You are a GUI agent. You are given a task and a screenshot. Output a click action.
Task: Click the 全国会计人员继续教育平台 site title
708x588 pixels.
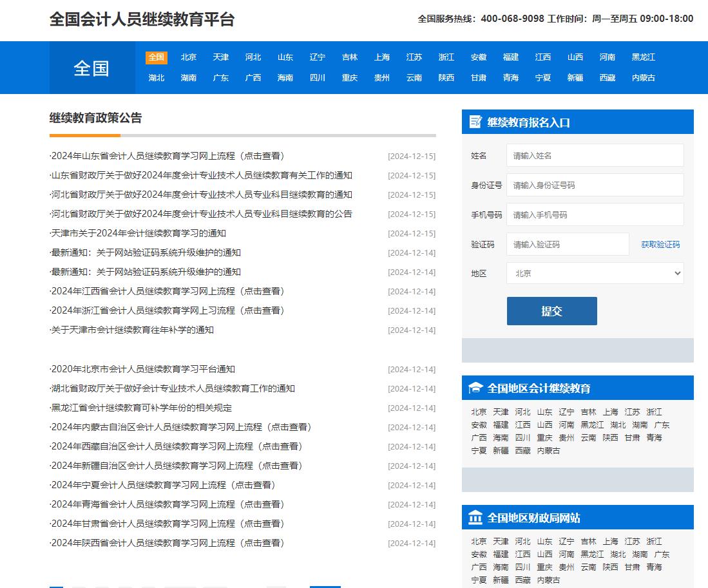[x=142, y=19]
